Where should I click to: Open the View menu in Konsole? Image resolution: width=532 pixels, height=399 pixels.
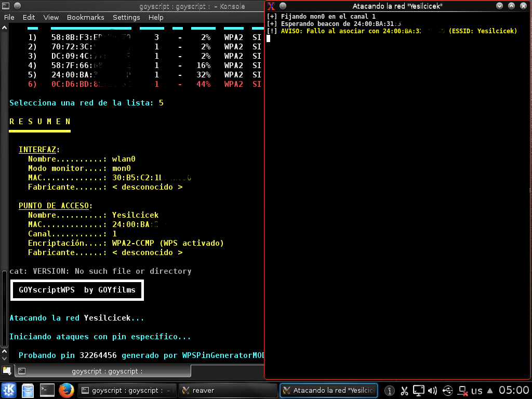click(x=51, y=17)
